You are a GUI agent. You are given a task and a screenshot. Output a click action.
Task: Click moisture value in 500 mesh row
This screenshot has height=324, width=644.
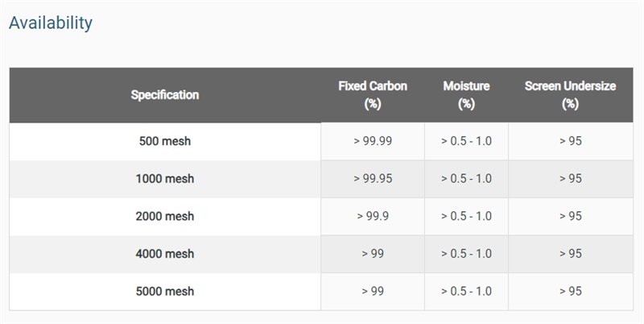click(466, 141)
